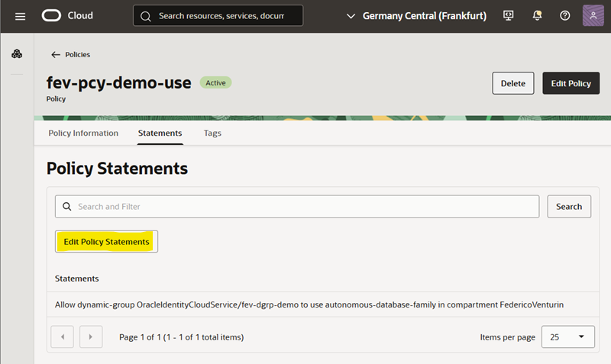611x364 pixels.
Task: Open the hamburger navigation menu
Action: click(20, 16)
